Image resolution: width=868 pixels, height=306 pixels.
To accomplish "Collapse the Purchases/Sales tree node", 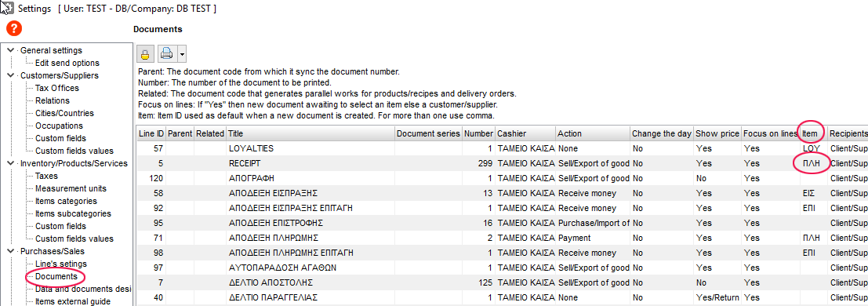I will [10, 251].
